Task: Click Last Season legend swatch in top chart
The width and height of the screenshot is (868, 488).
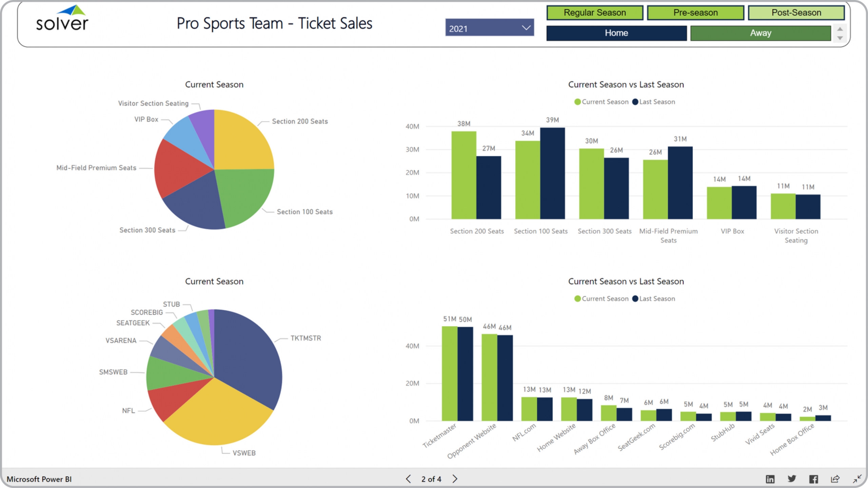Action: 635,102
